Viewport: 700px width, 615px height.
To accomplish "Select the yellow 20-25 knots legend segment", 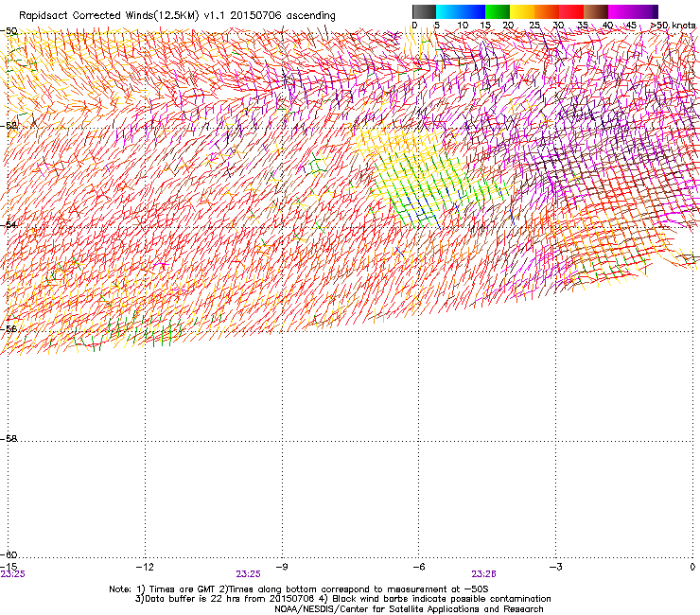I will coord(522,11).
